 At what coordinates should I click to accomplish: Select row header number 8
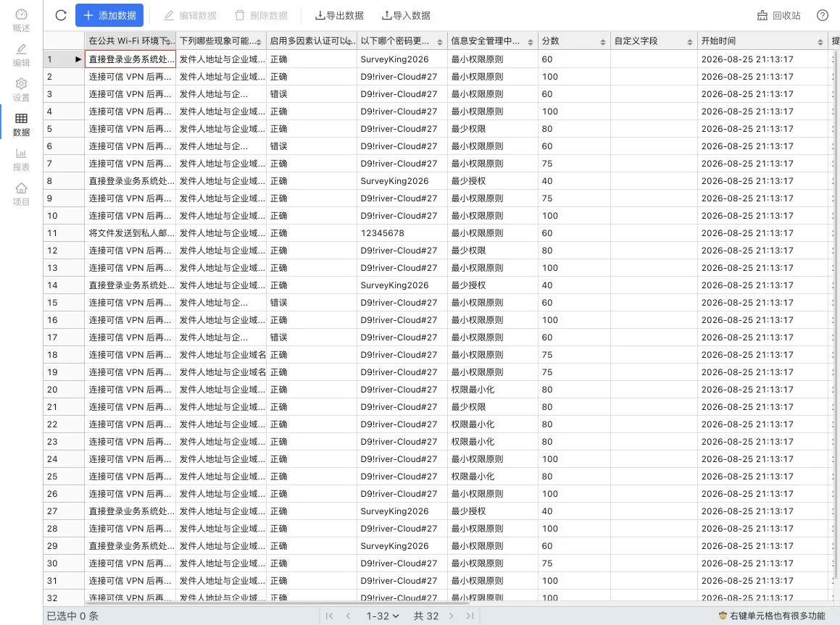click(64, 181)
